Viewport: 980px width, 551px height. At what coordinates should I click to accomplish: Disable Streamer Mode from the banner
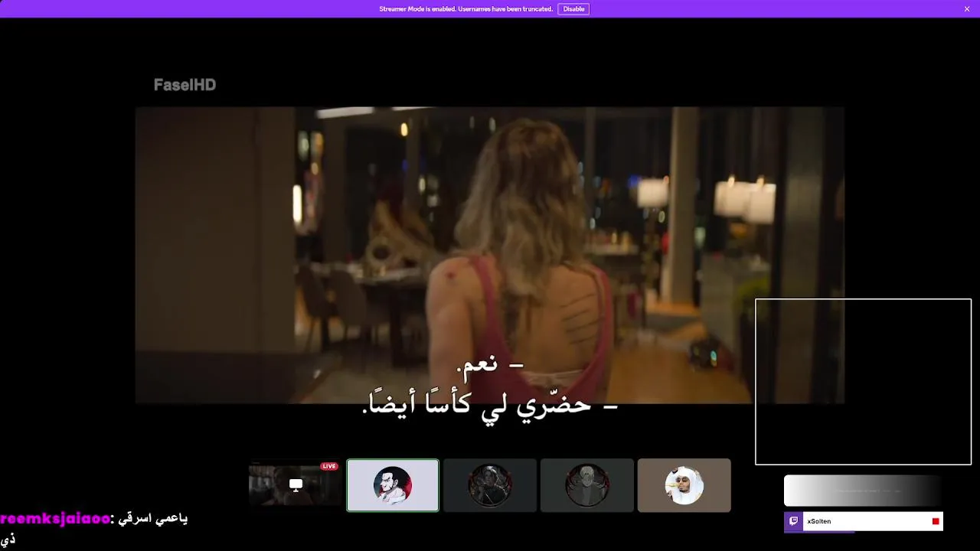coord(573,9)
